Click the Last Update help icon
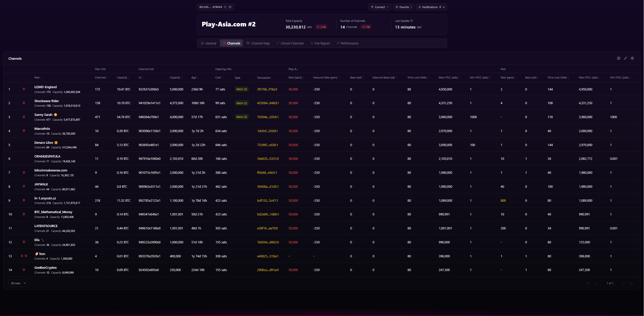The height and width of the screenshot is (316, 644). pyautogui.click(x=411, y=21)
